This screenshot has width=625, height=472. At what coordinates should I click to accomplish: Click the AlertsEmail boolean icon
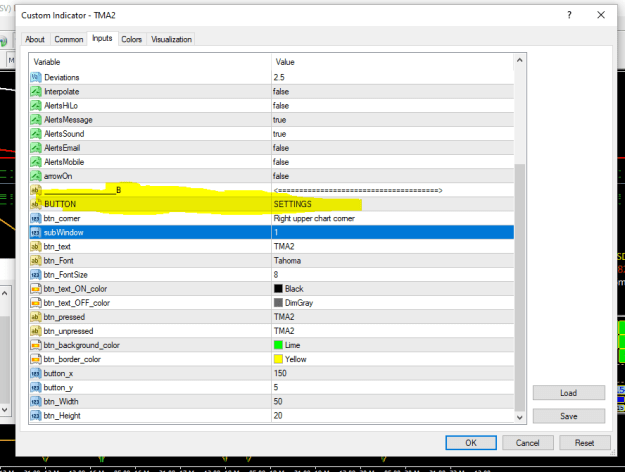pos(36,148)
